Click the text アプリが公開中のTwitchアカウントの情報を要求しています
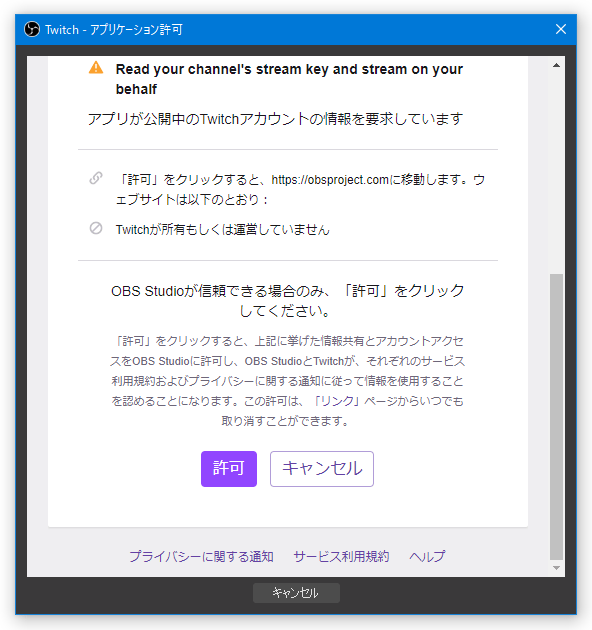The height and width of the screenshot is (630, 592). point(275,119)
